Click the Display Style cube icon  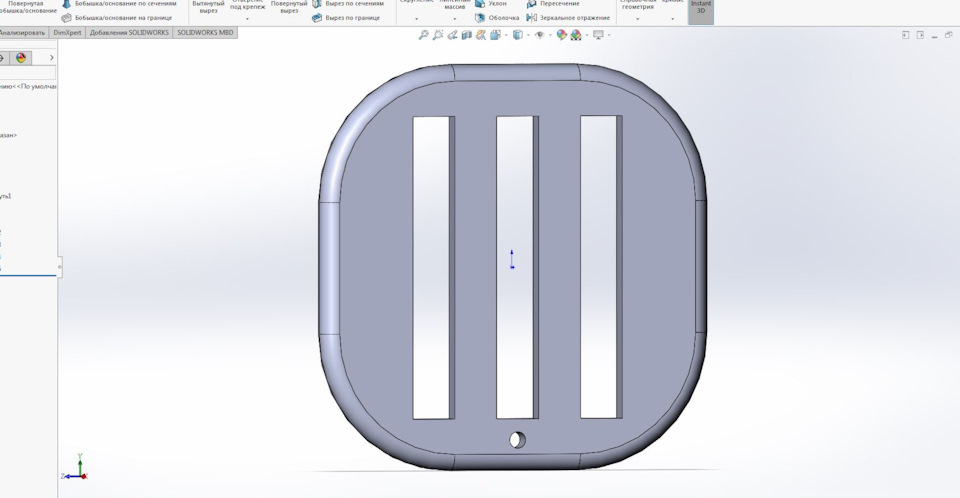(517, 36)
